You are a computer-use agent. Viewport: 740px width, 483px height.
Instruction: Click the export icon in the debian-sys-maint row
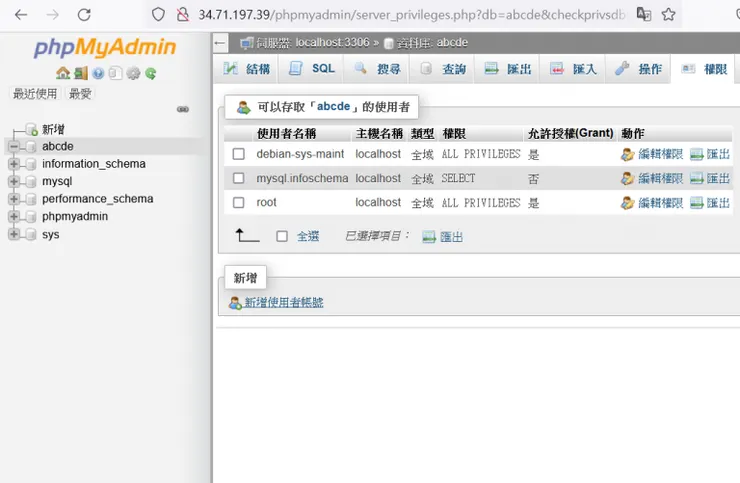697,154
